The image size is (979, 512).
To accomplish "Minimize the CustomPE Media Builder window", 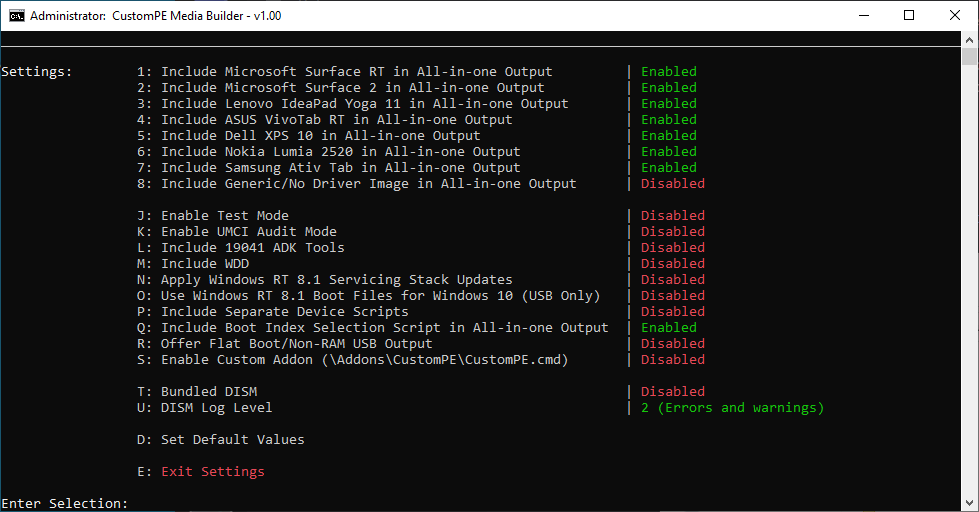I will tap(864, 16).
